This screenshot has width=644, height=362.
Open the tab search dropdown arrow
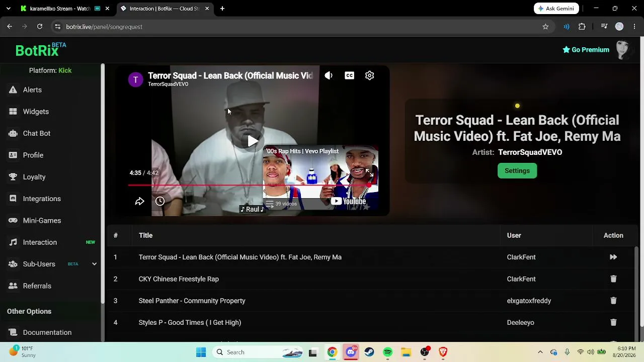[9, 9]
